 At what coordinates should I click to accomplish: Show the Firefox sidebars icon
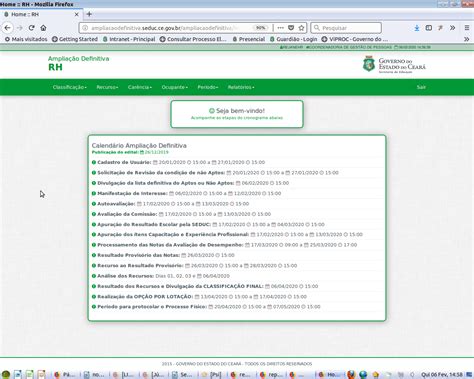click(429, 28)
